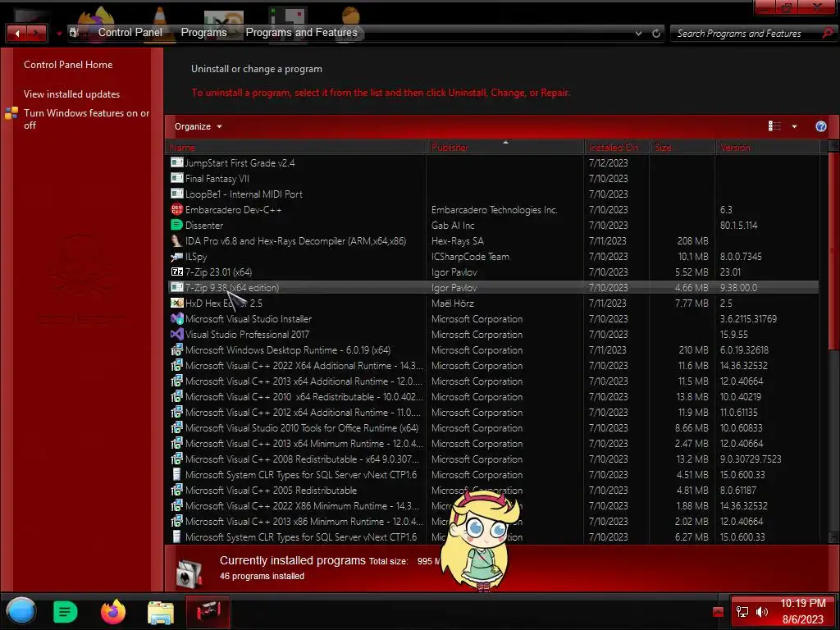Sort by Size column header
The height and width of the screenshot is (630, 840).
[x=682, y=148]
